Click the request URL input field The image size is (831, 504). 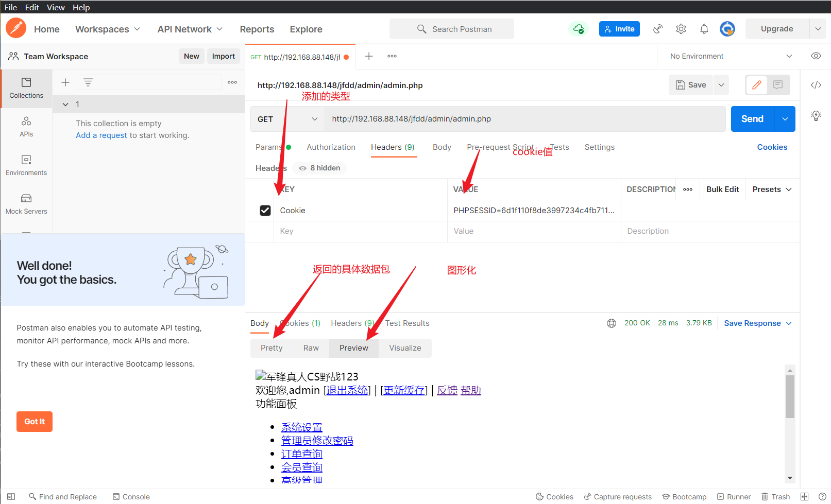(x=525, y=119)
